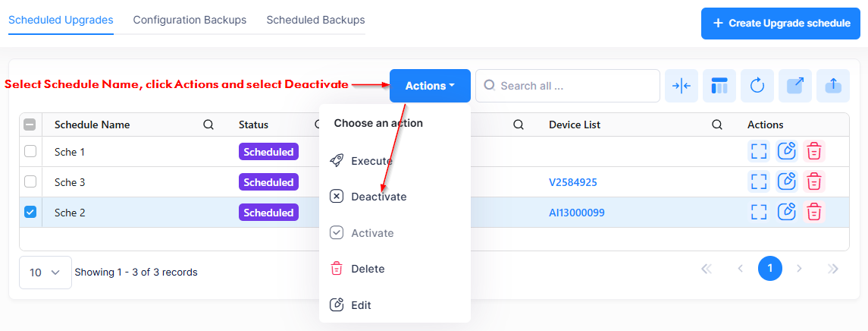Click the upload icon button

click(x=832, y=86)
